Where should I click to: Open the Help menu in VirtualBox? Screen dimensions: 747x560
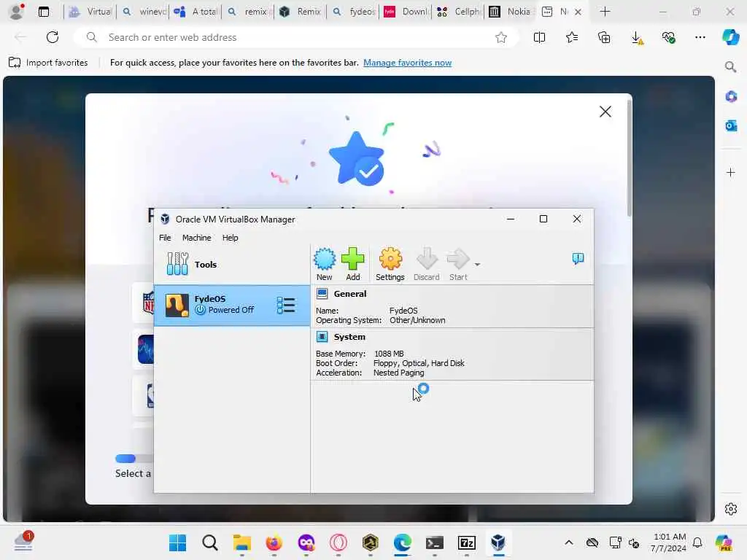click(x=230, y=238)
